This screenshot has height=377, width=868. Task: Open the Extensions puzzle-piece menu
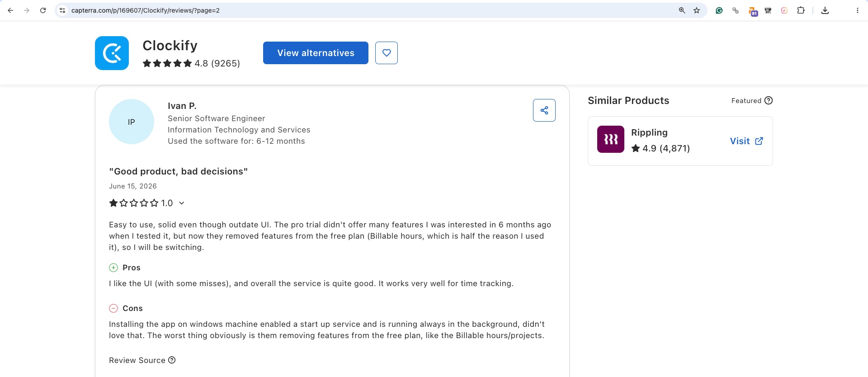[x=801, y=10]
